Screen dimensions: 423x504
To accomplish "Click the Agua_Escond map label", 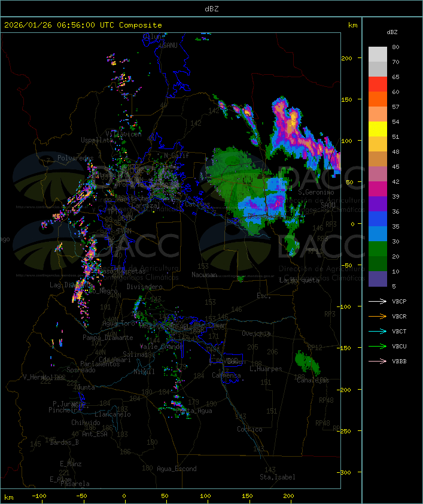I will (176, 469).
